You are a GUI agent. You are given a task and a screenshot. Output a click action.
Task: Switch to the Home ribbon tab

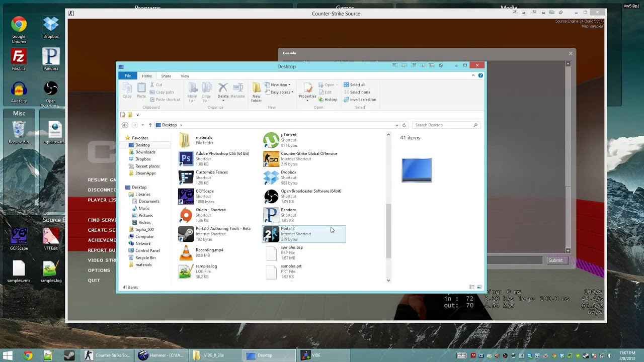[x=146, y=76]
